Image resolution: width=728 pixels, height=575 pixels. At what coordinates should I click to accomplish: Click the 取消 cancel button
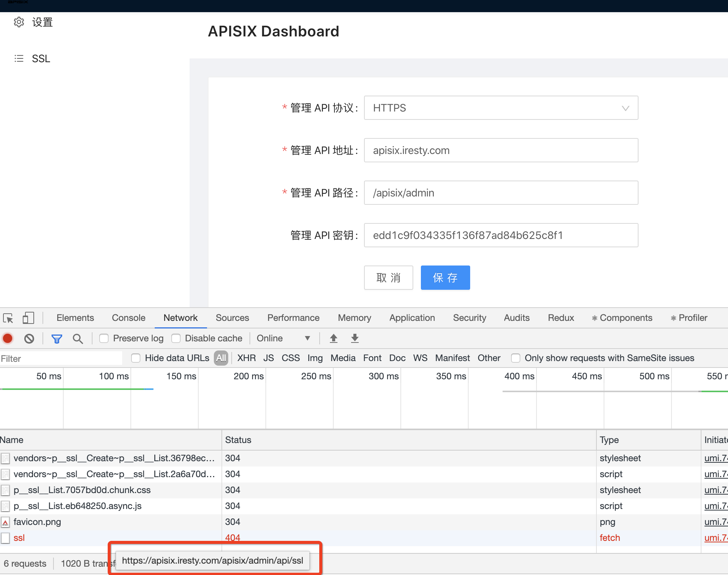(x=388, y=278)
